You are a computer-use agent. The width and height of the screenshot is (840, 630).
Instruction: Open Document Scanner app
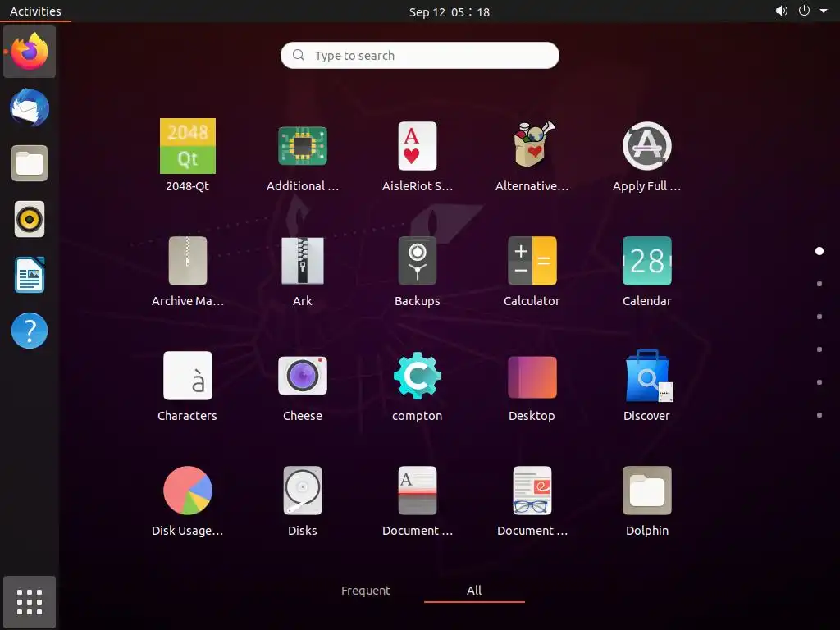click(418, 491)
